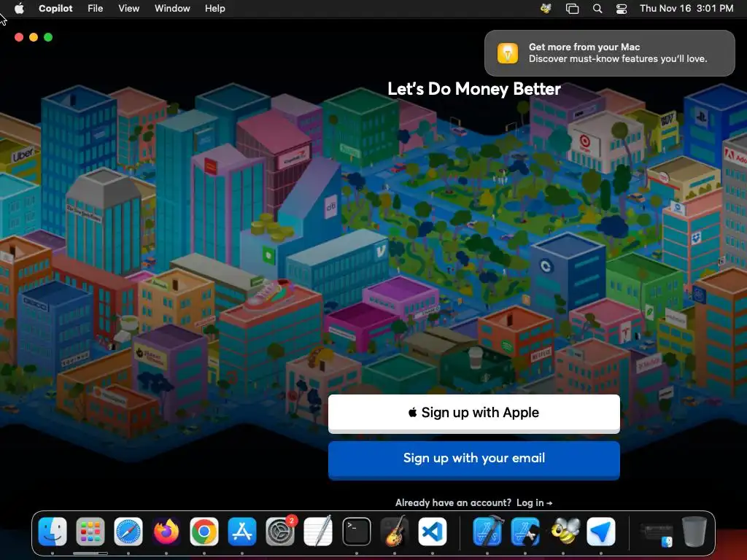Launch Firefox from the dock
The width and height of the screenshot is (747, 560).
[x=166, y=531]
